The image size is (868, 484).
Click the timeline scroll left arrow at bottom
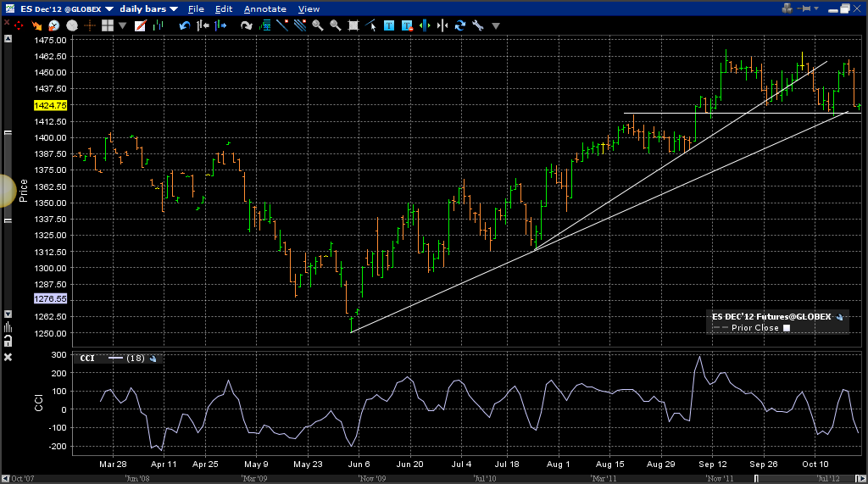pyautogui.click(x=6, y=478)
